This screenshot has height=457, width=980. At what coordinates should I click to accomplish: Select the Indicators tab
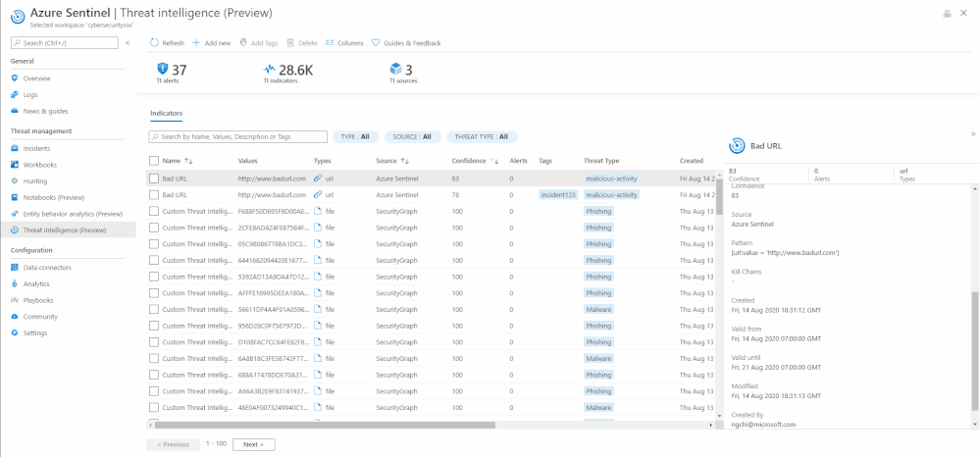(x=166, y=113)
